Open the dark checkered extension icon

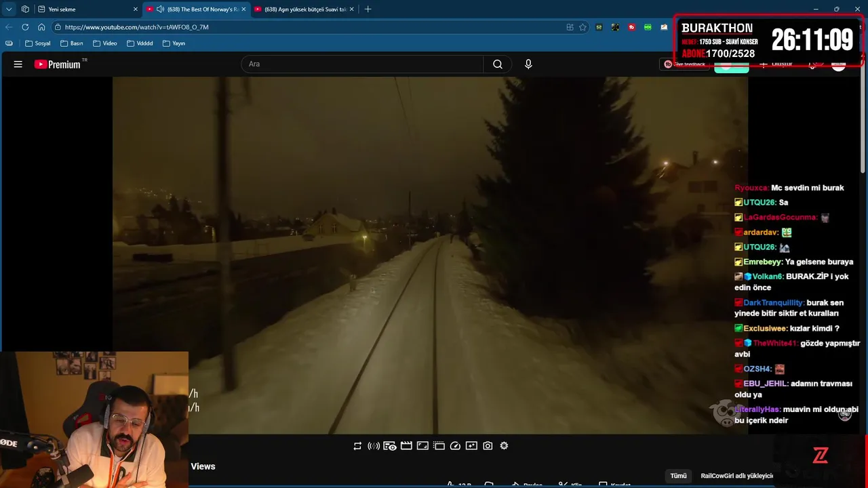[x=615, y=27]
